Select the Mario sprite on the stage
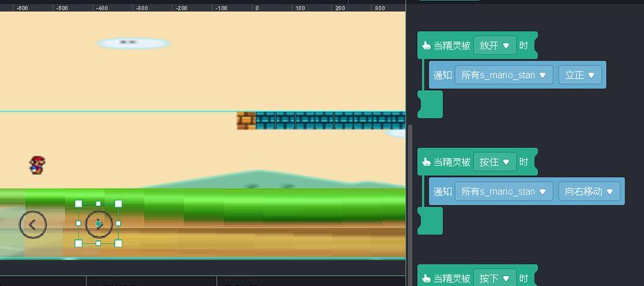644x286 pixels. pos(37,165)
